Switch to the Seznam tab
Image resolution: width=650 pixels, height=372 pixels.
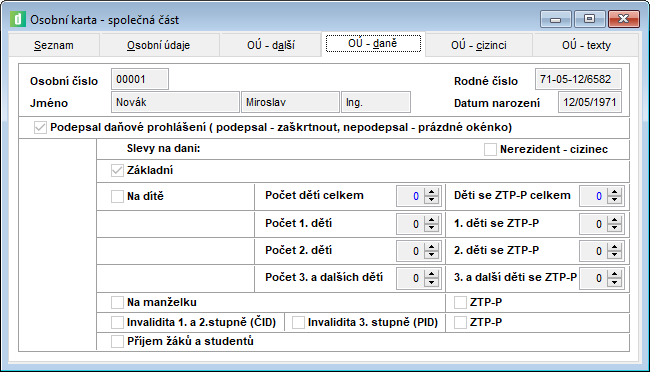click(54, 45)
